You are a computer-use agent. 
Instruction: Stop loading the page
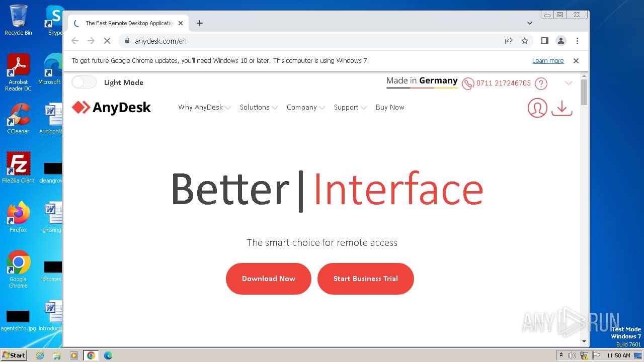pyautogui.click(x=107, y=41)
